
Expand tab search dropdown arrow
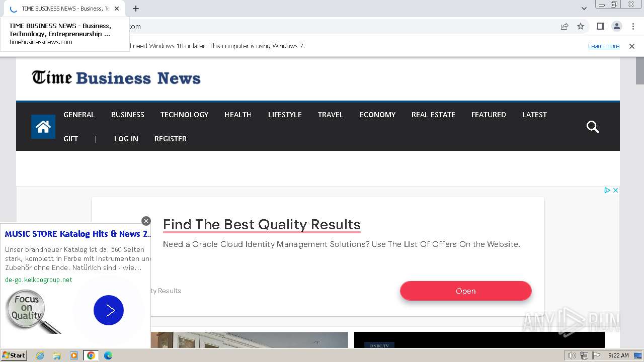tap(584, 9)
